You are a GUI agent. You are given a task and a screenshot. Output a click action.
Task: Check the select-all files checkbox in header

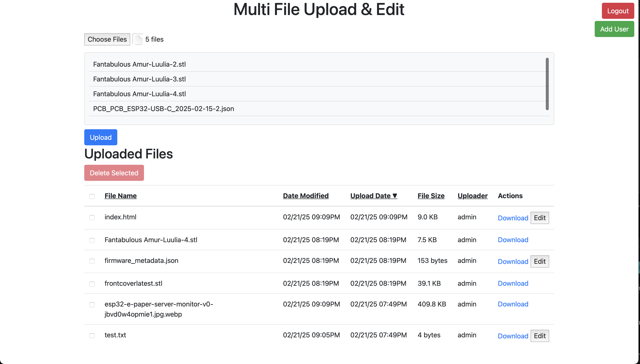tap(92, 196)
